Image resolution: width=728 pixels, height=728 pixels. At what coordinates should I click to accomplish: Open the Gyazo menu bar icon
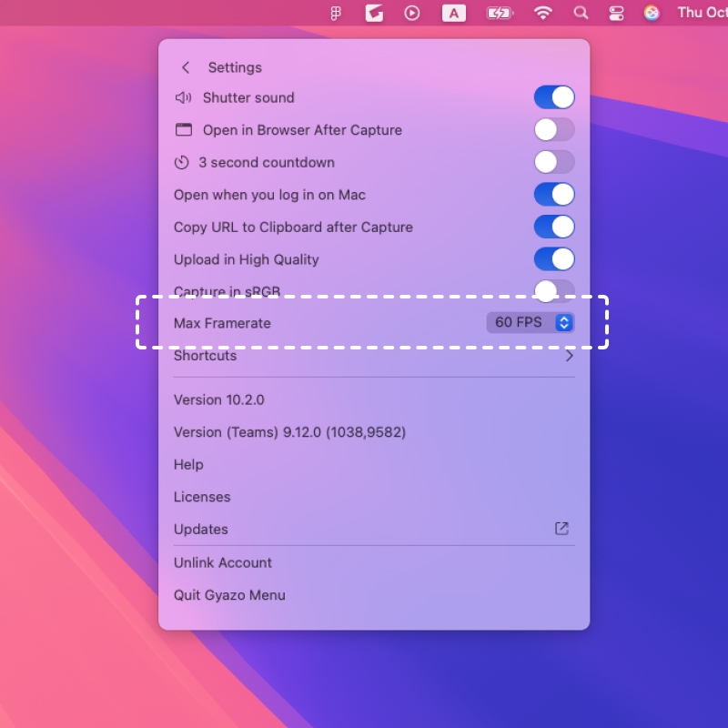374,13
